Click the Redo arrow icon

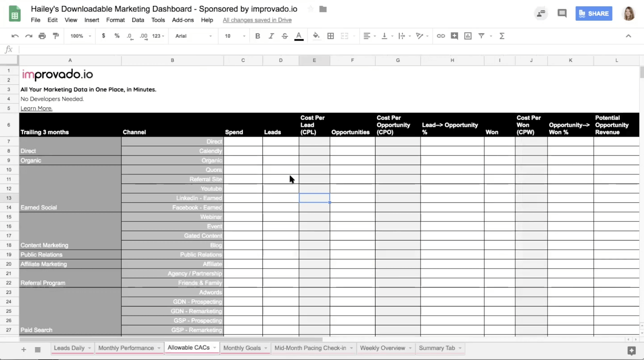coord(29,36)
